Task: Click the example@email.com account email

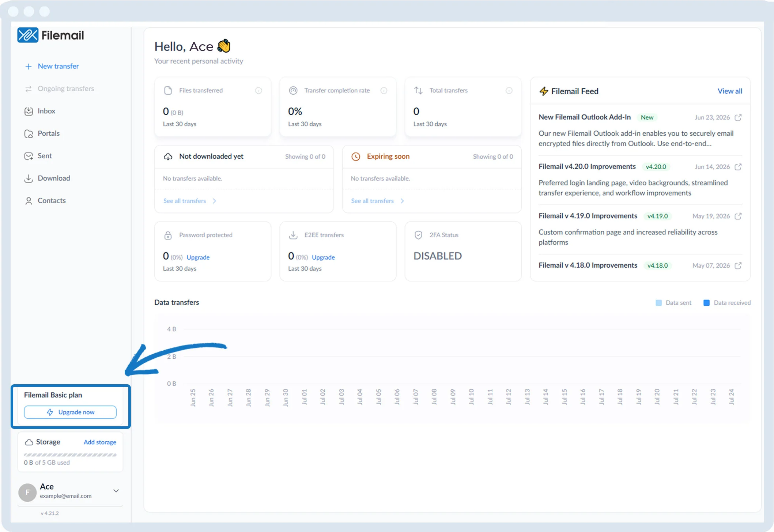Action: point(66,496)
